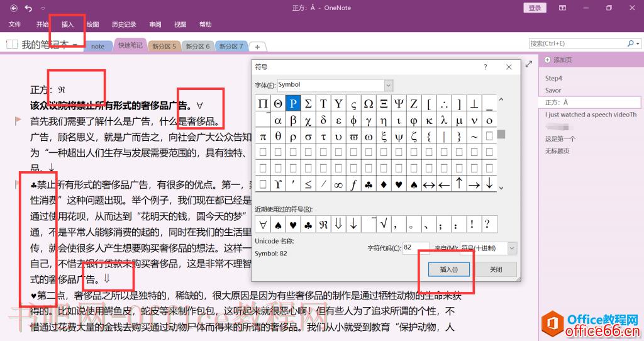Select the β symbol in grid
The height and width of the screenshot is (341, 644).
293,120
